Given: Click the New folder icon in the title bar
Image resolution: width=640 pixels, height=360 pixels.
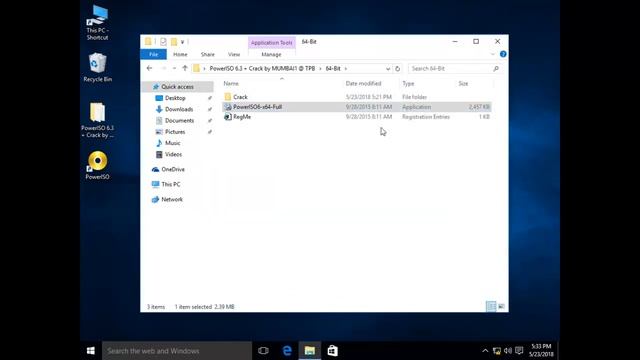Looking at the screenshot, I should click(x=174, y=42).
